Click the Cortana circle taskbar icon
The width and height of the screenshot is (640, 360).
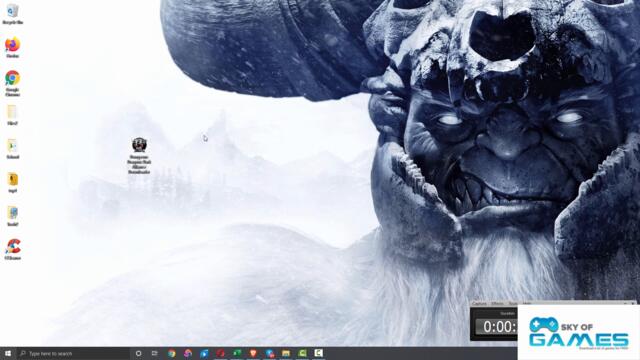[138, 353]
